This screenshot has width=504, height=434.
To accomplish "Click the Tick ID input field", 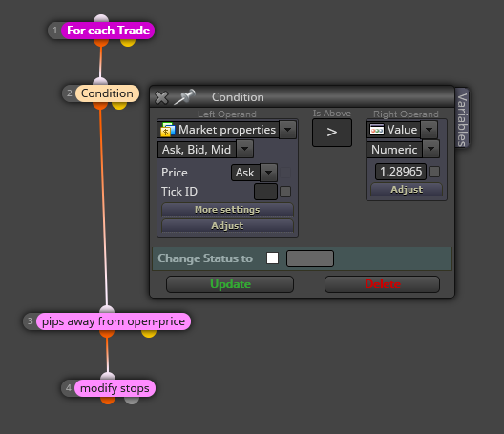I will [x=265, y=192].
